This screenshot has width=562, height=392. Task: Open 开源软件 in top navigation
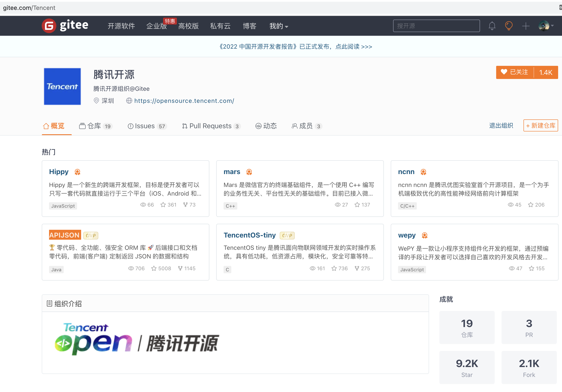pyautogui.click(x=121, y=26)
